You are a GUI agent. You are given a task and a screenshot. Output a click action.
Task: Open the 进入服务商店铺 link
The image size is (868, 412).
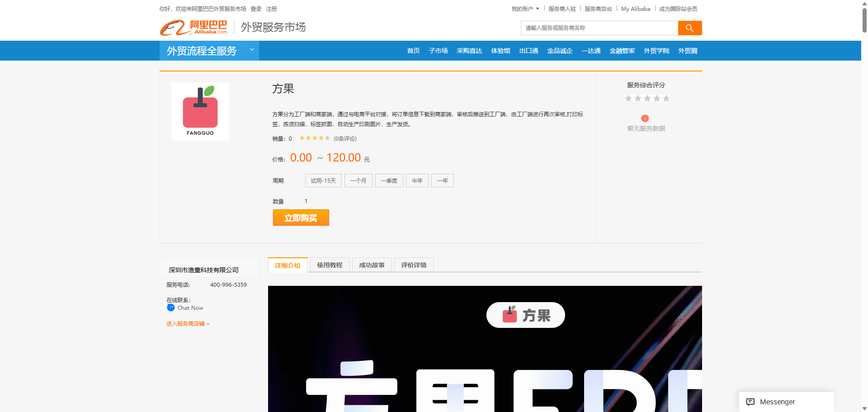188,324
